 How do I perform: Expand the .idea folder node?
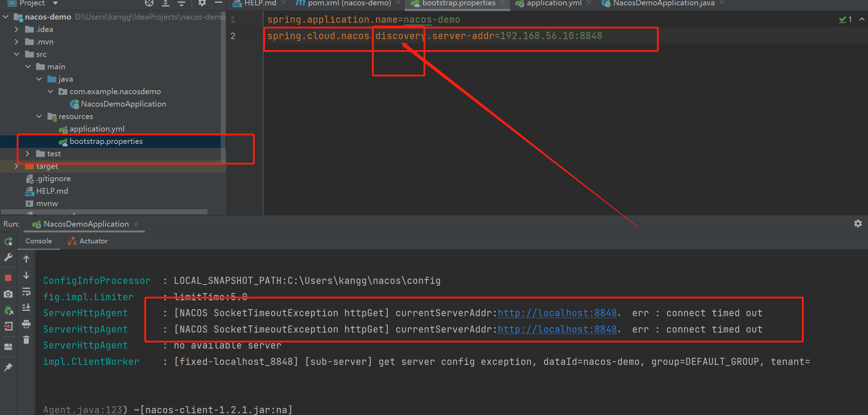(x=17, y=29)
